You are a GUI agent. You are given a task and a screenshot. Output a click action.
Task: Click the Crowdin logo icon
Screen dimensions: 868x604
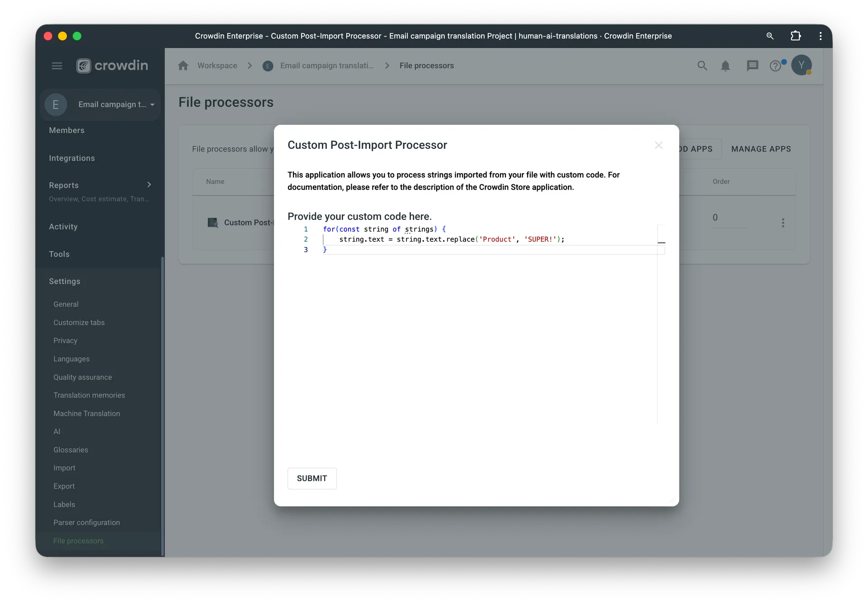tap(84, 66)
